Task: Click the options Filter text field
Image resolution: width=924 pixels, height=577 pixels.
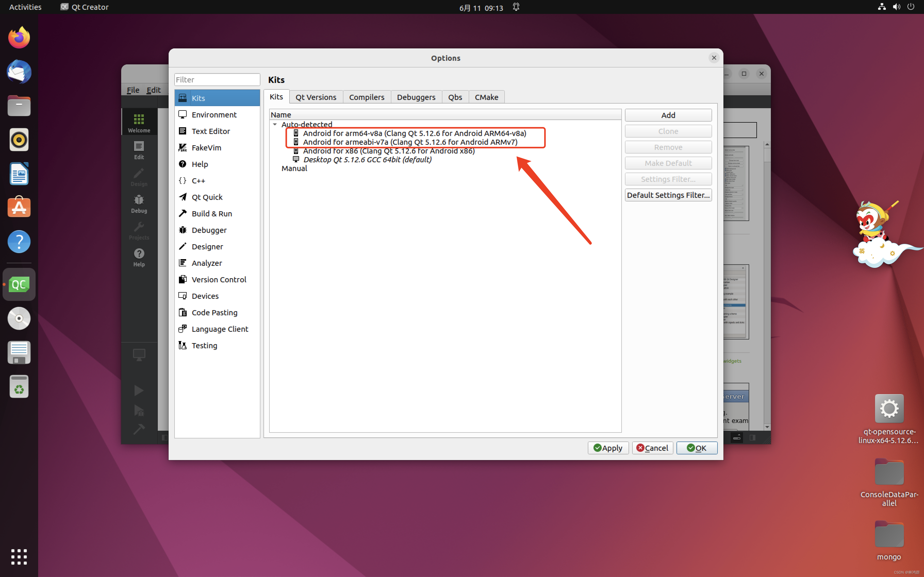Action: pos(217,80)
